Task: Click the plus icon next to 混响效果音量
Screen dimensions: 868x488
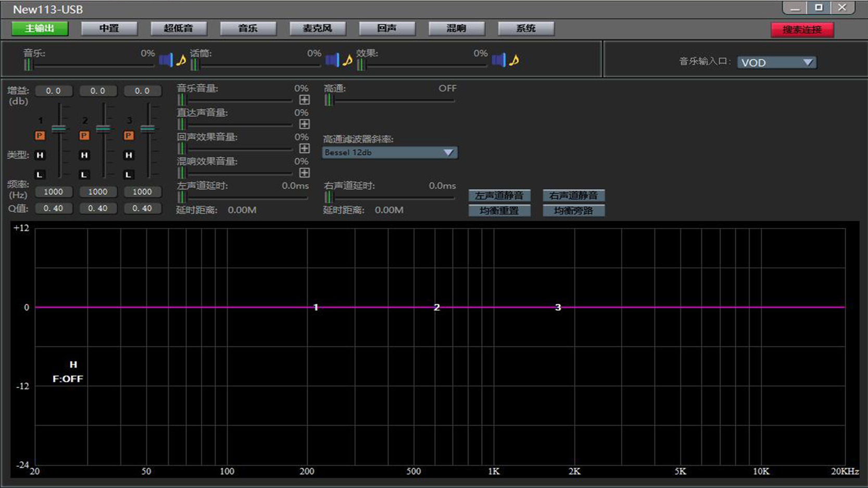Action: (305, 173)
